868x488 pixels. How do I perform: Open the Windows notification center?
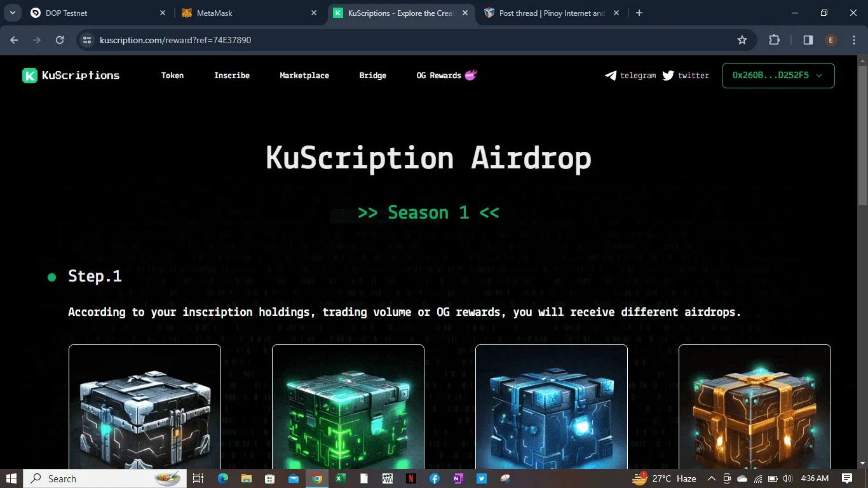point(847,478)
